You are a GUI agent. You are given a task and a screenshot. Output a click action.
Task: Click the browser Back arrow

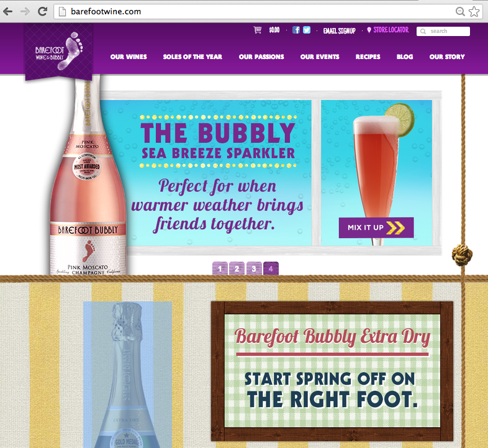click(x=7, y=12)
